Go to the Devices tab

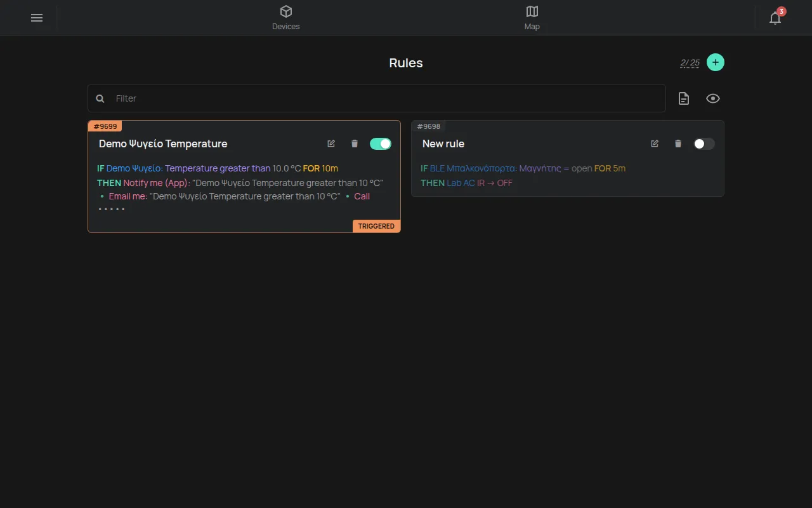point(286,18)
